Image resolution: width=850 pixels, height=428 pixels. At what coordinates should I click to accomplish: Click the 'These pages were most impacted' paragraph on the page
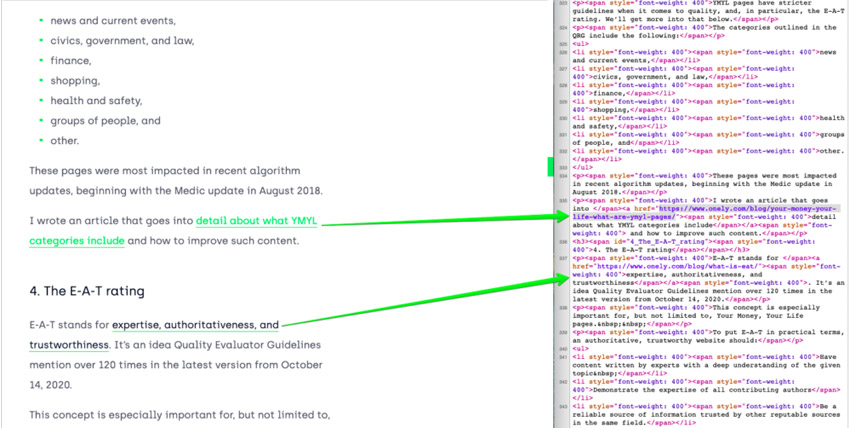click(x=176, y=181)
